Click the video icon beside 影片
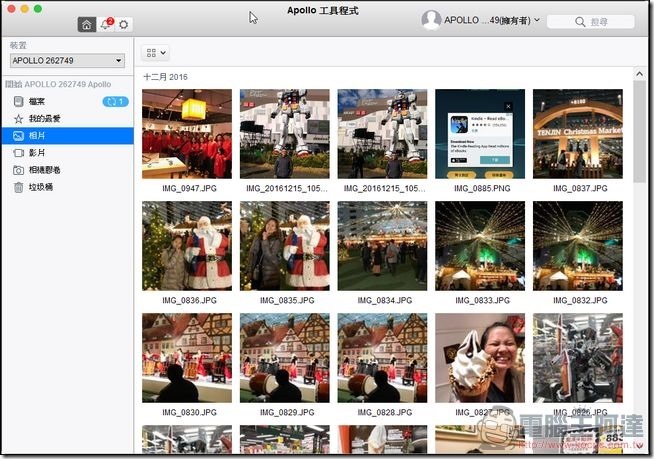Screen dimensions: 654x459 click(18, 153)
